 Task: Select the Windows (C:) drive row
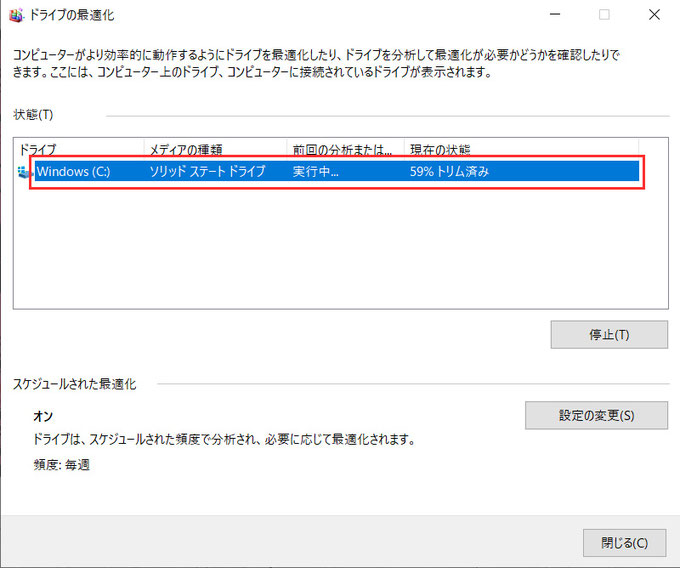pyautogui.click(x=337, y=171)
